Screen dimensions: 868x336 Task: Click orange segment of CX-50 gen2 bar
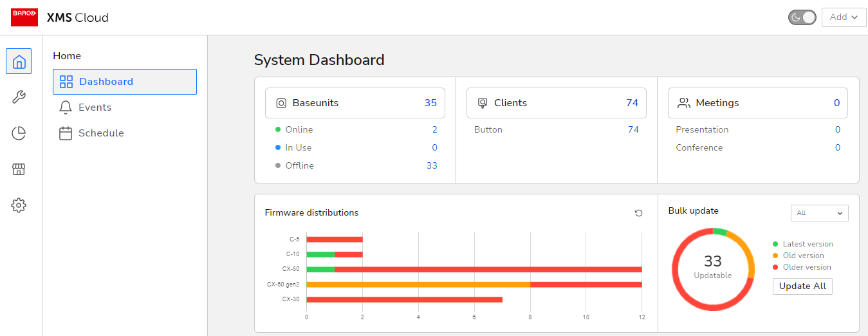418,284
